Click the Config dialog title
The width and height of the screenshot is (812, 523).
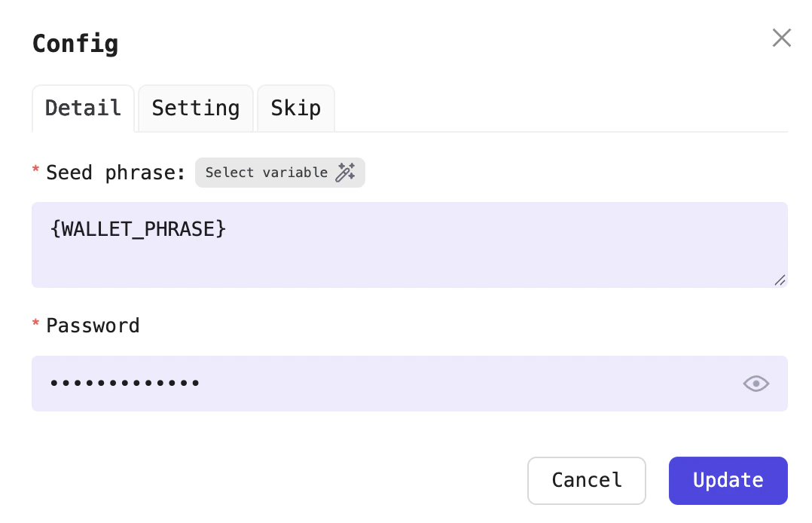click(75, 44)
